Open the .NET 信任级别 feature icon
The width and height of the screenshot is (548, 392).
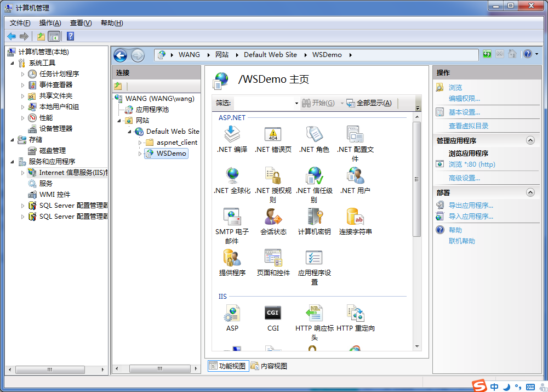coord(314,175)
